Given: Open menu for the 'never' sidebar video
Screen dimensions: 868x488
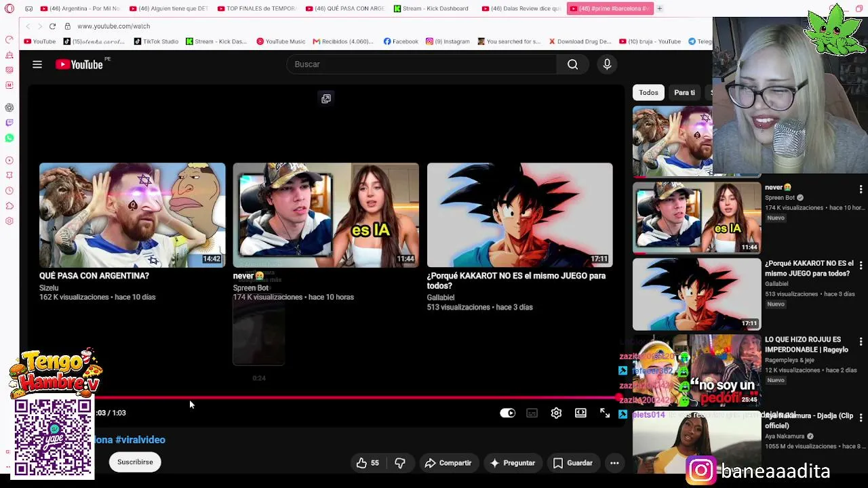Looking at the screenshot, I should click(861, 189).
